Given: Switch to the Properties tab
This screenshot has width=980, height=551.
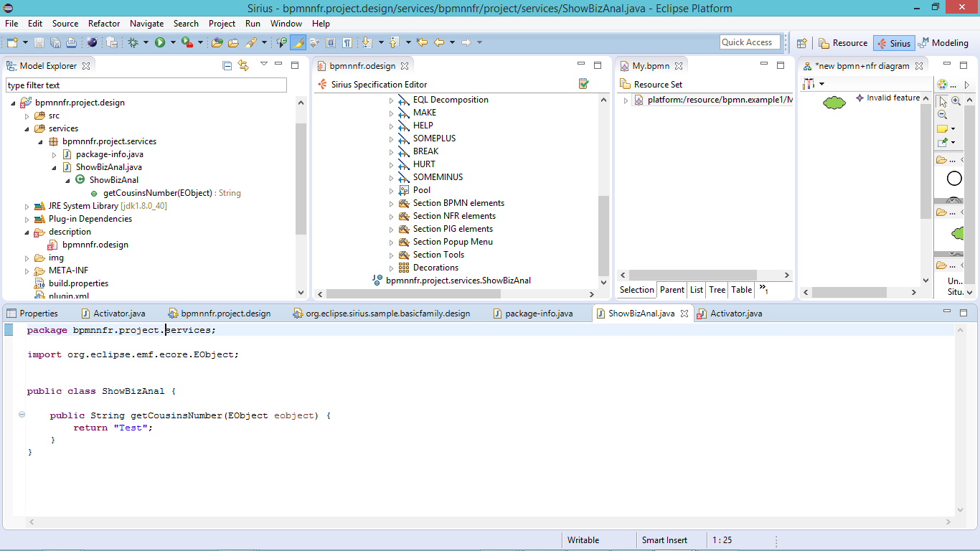Looking at the screenshot, I should (x=32, y=314).
